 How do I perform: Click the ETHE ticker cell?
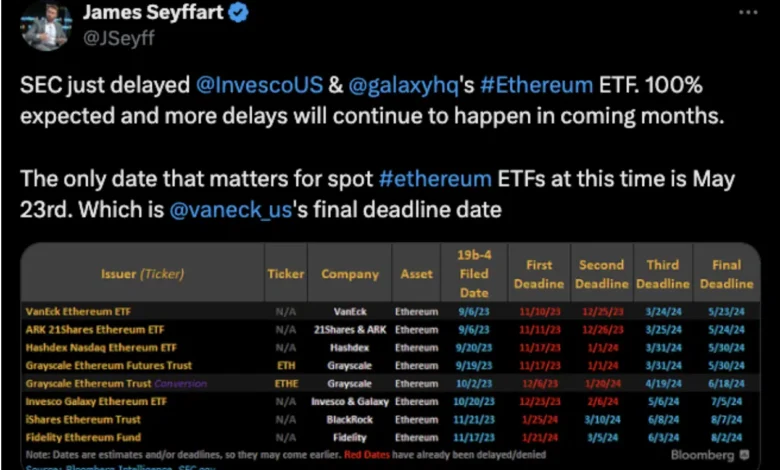[285, 383]
